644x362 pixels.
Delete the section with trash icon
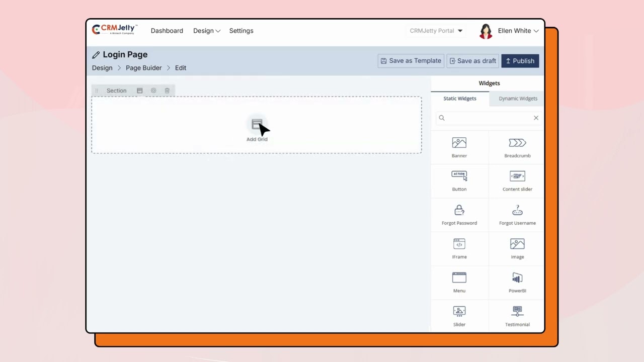[x=167, y=90]
